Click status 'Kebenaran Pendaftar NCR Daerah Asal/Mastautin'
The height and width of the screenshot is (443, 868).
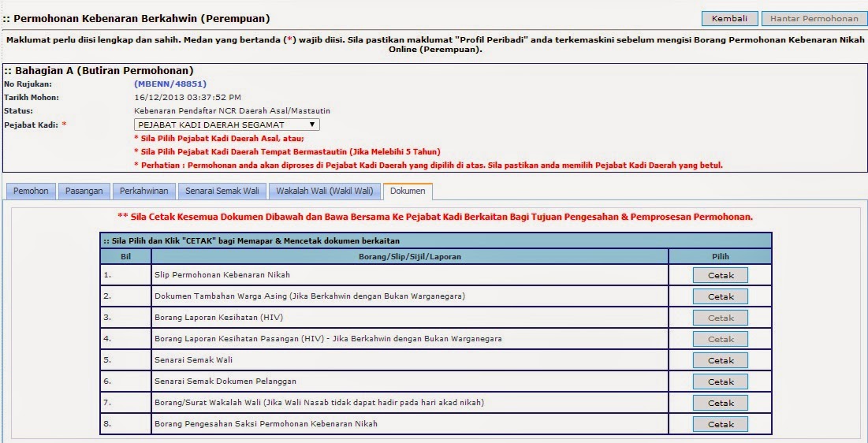pos(232,110)
